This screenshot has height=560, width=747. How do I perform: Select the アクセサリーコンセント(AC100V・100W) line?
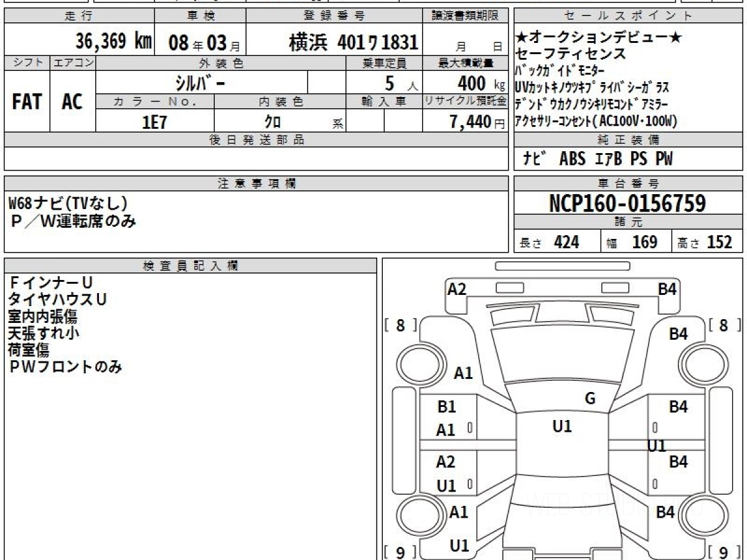[x=596, y=120]
